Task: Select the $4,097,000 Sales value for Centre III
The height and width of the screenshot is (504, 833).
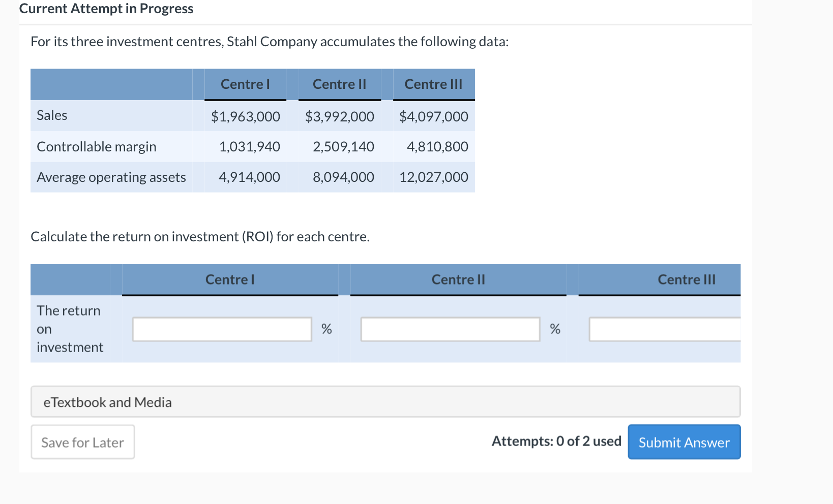Action: [x=433, y=116]
